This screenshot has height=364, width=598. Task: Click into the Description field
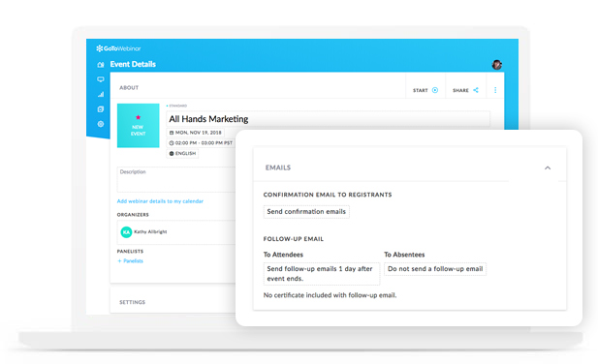pos(176,179)
